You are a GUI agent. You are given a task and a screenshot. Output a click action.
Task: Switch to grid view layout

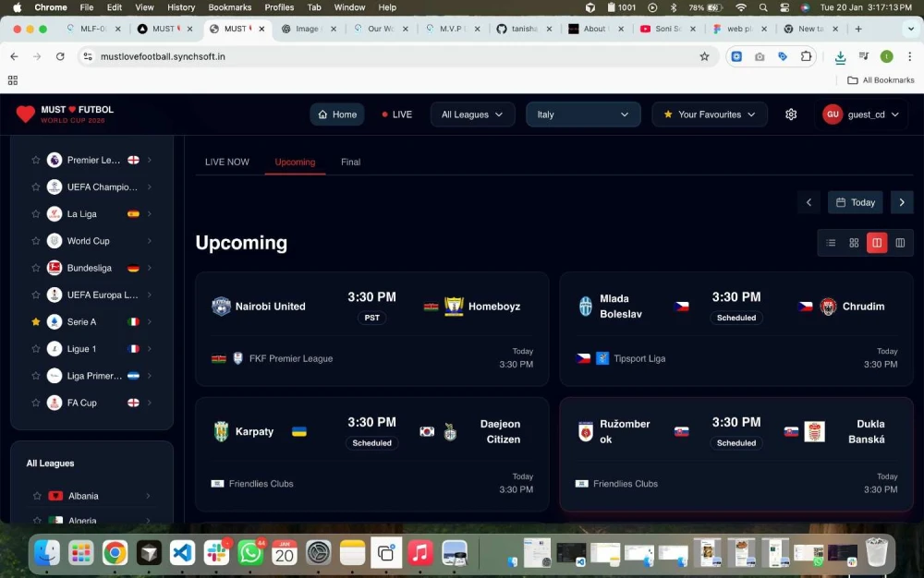(x=854, y=243)
